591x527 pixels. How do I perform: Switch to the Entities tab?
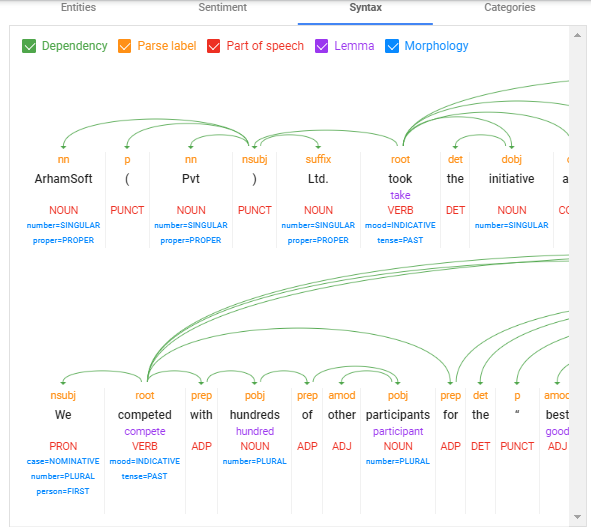point(78,7)
